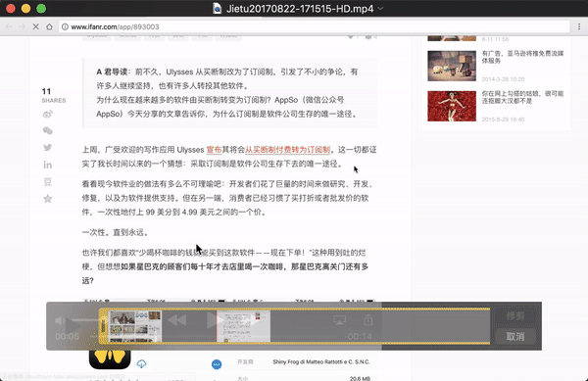Click the yellow Ulysses app icon
The height and width of the screenshot is (381, 588).
point(110,358)
